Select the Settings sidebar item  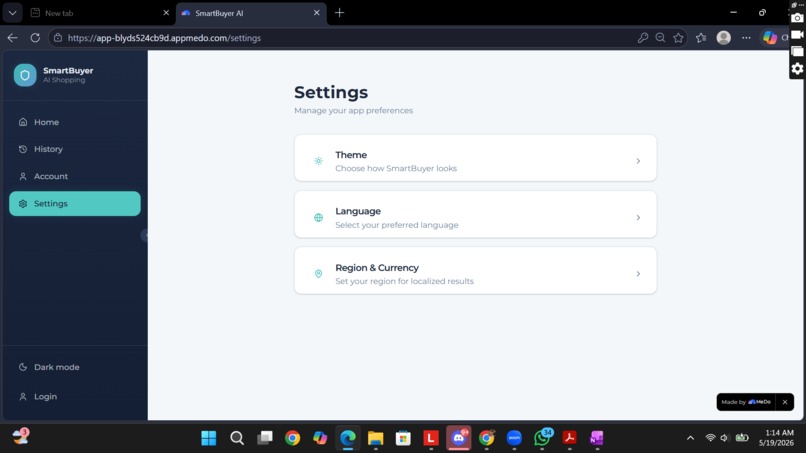click(x=75, y=204)
